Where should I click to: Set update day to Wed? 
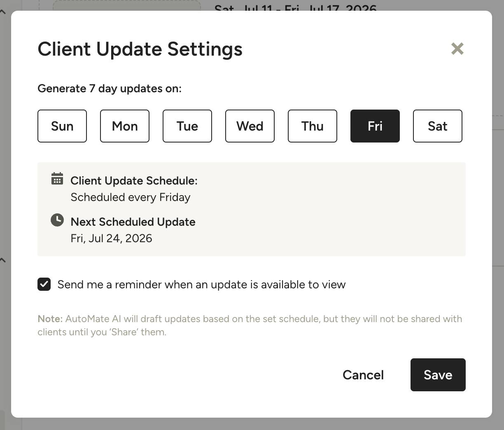tap(250, 126)
